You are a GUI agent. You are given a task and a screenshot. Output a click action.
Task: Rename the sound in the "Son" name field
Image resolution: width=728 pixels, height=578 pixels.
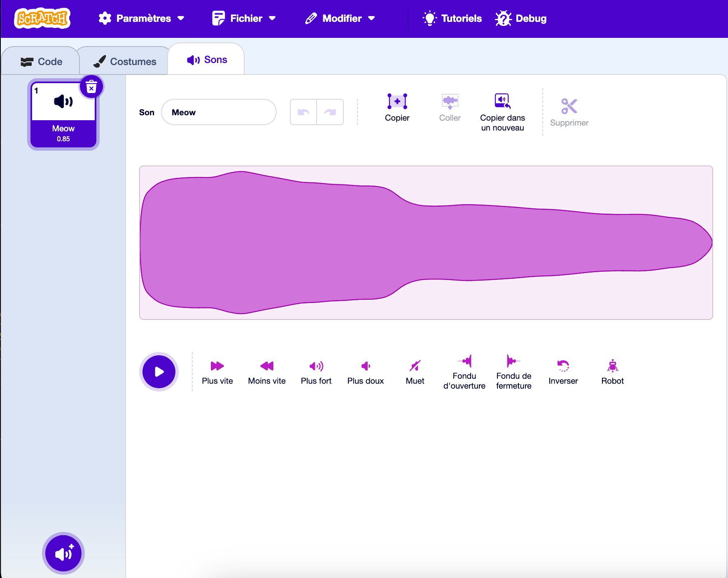pos(219,112)
